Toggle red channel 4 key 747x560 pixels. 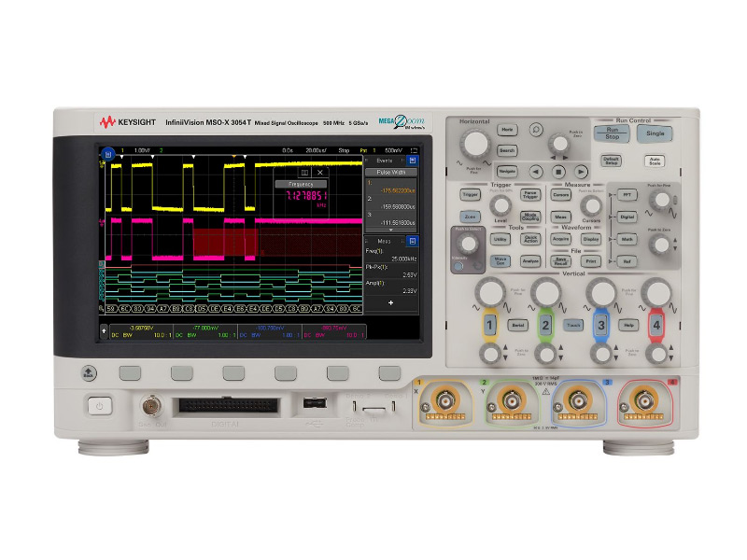[656, 325]
